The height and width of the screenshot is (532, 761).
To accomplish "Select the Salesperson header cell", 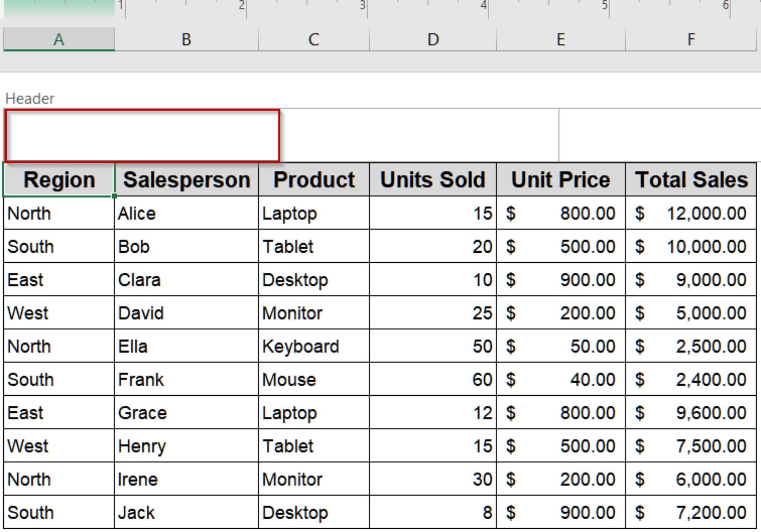I will (187, 179).
